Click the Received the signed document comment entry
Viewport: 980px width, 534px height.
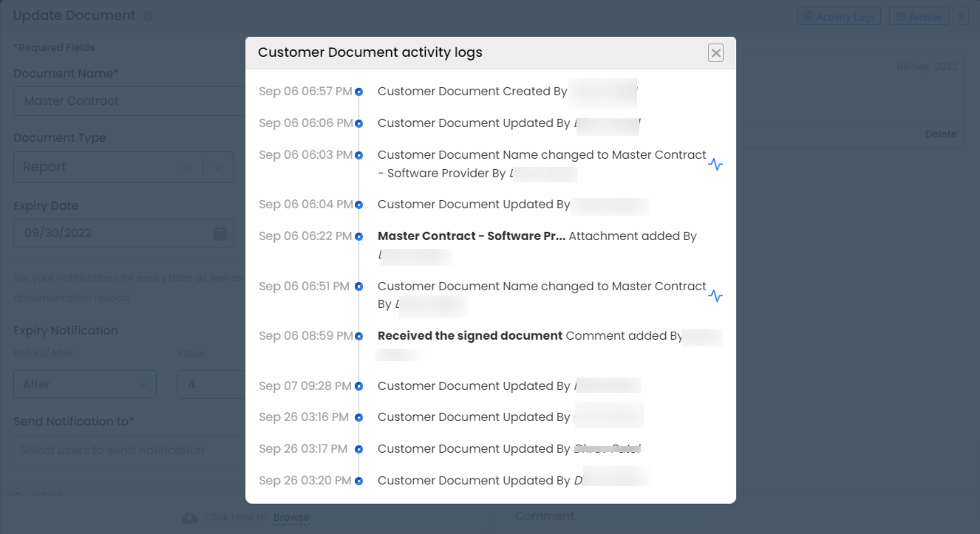[470, 336]
